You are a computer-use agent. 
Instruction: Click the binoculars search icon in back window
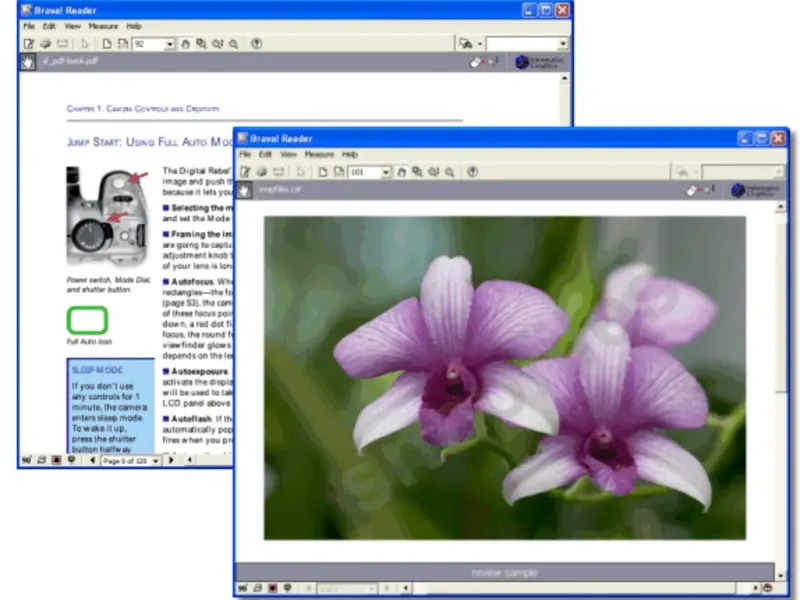[466, 44]
